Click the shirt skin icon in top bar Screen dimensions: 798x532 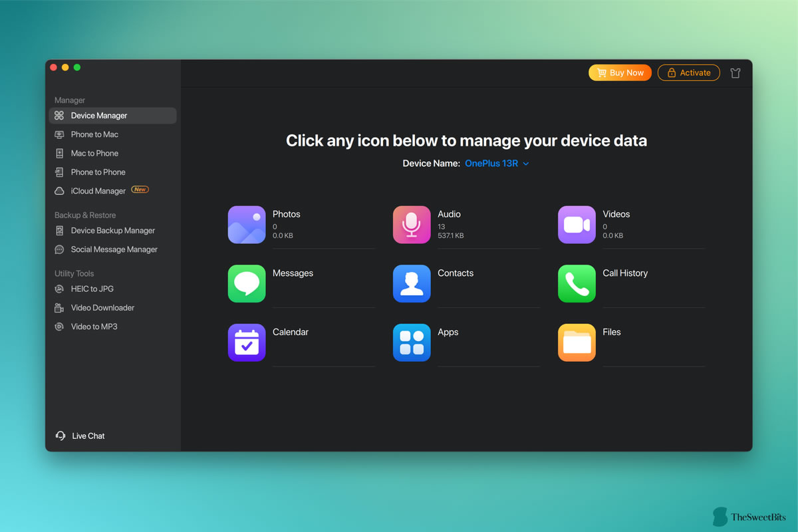(735, 73)
